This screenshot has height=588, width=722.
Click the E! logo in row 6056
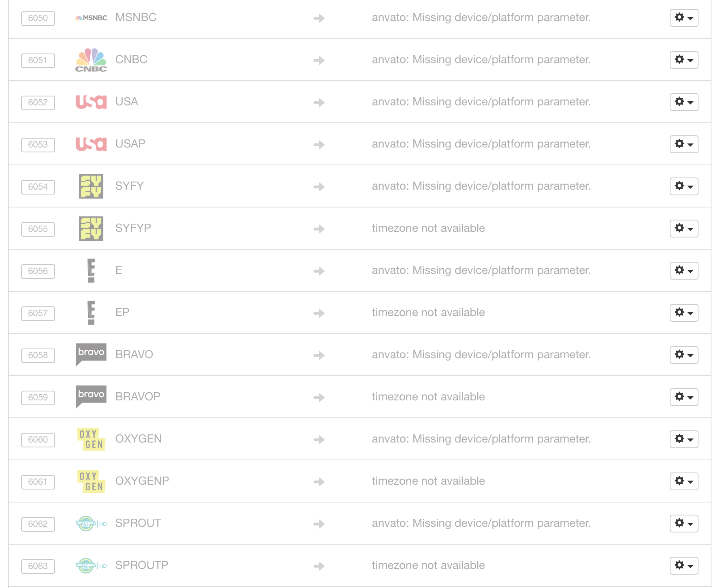click(x=91, y=270)
